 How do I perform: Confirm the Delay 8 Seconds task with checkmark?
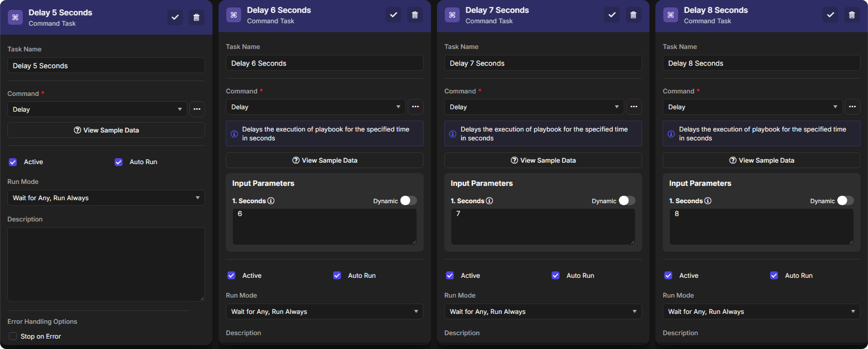830,15
